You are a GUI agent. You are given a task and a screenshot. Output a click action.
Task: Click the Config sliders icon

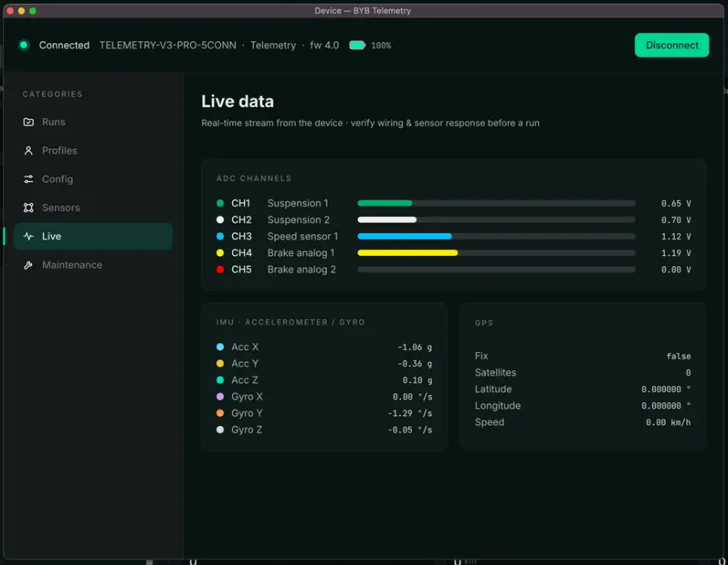click(28, 179)
